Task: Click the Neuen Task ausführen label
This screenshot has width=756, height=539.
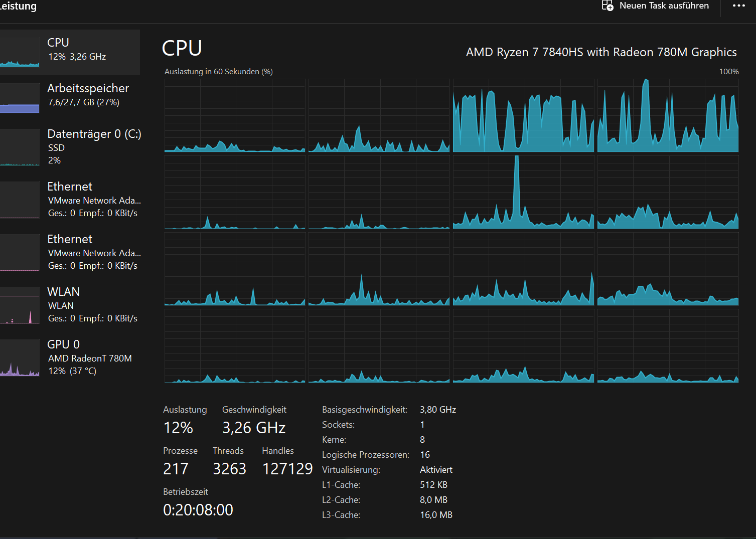Action: pyautogui.click(x=664, y=6)
